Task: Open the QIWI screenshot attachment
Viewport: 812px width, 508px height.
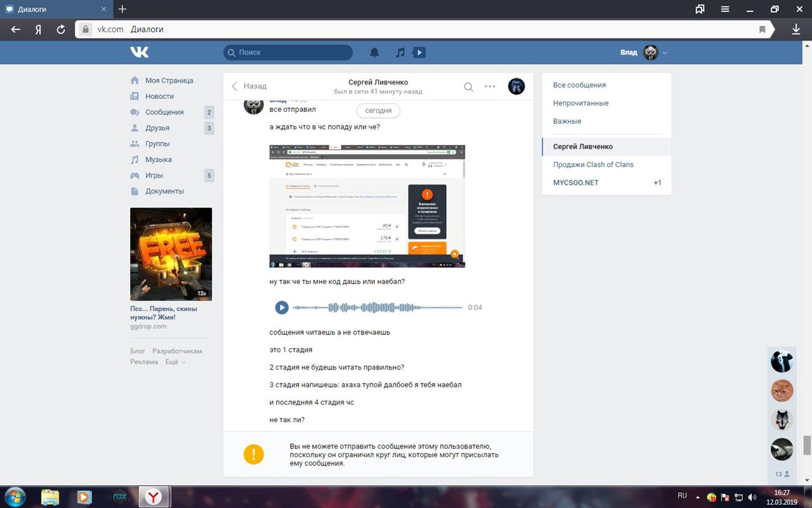Action: (x=367, y=206)
